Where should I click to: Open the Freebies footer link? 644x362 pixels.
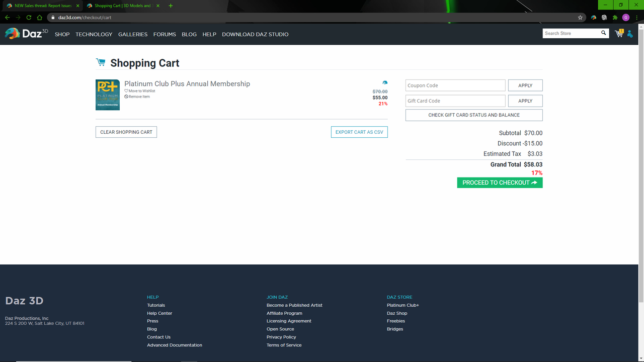[x=396, y=321]
